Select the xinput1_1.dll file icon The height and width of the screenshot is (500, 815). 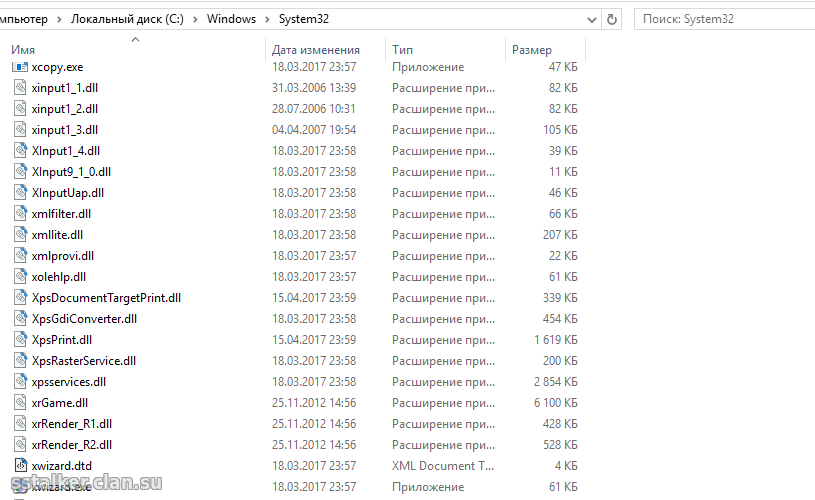(x=20, y=87)
